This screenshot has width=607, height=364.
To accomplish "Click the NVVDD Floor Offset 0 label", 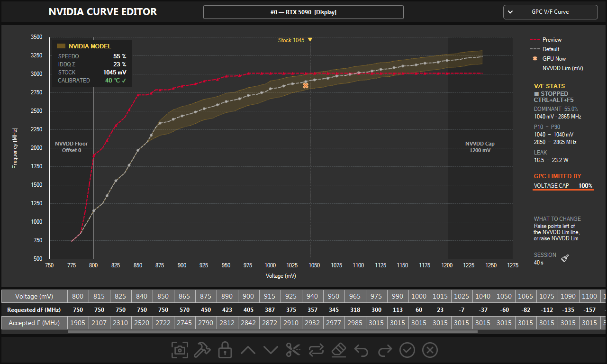I will coord(72,147).
